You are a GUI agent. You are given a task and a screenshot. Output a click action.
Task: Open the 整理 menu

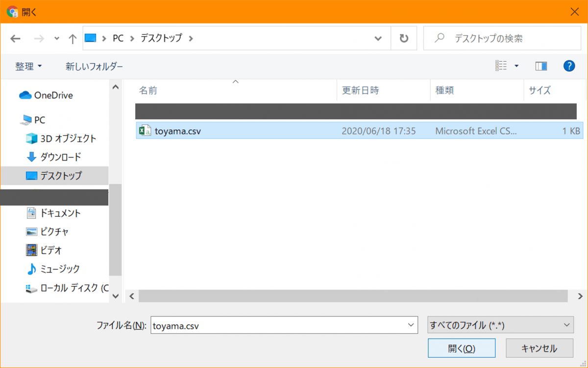tap(28, 66)
